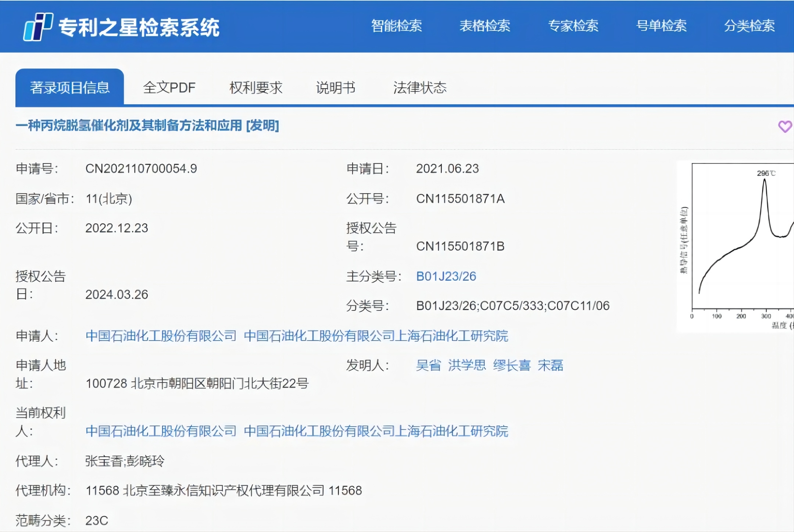
Task: Click 中国石油化工股份有限公司 in 当前权利人 row
Action: tap(161, 431)
